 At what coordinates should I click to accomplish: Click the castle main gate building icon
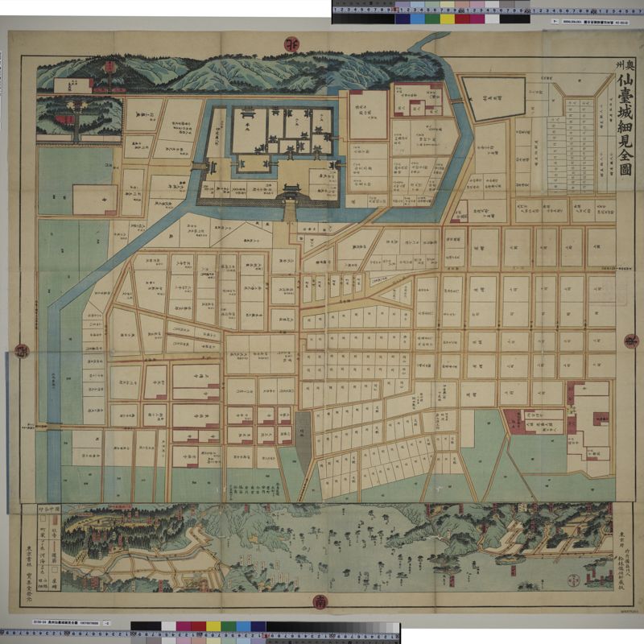(291, 194)
